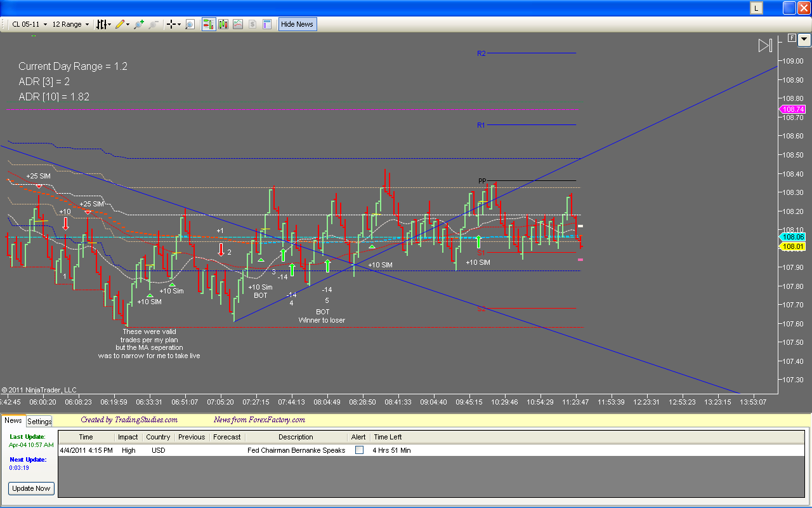
Task: Click the "ADR [3] = 2" text
Action: [x=44, y=81]
